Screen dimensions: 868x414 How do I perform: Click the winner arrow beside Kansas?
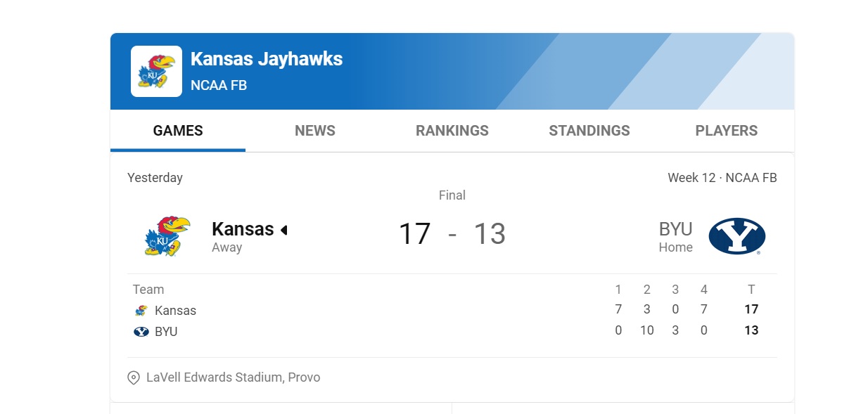pos(284,230)
